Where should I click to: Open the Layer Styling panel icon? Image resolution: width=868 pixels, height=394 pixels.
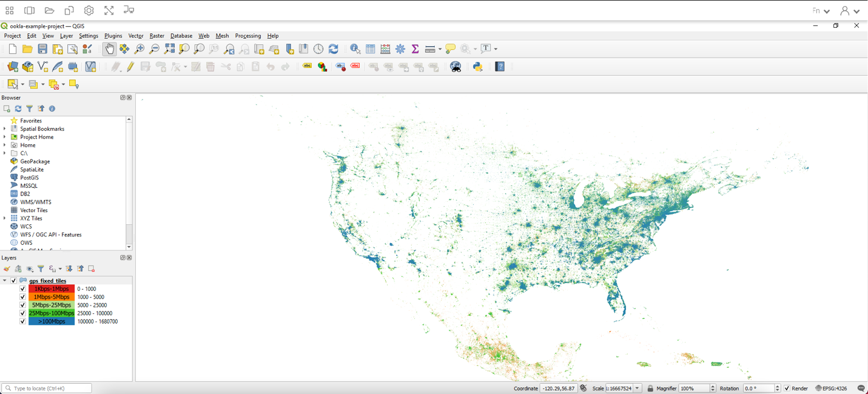click(x=7, y=269)
